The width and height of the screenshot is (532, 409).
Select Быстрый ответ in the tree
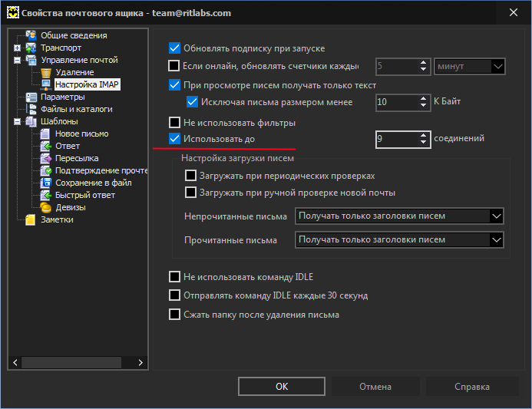point(85,195)
